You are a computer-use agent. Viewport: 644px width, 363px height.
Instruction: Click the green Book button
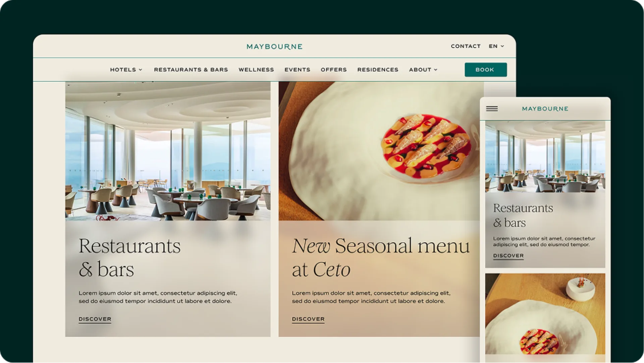486,70
